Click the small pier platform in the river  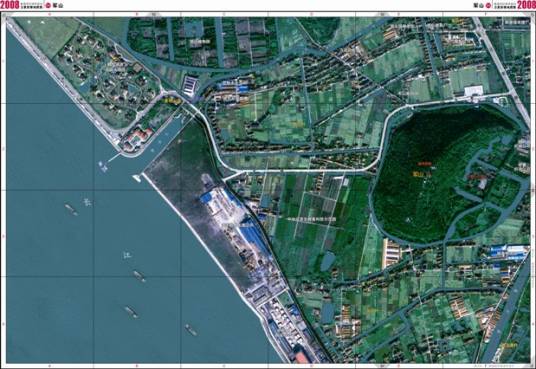103,166
